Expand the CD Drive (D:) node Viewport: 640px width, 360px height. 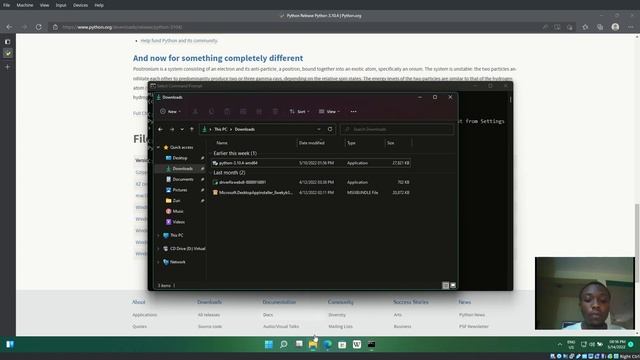(x=158, y=249)
